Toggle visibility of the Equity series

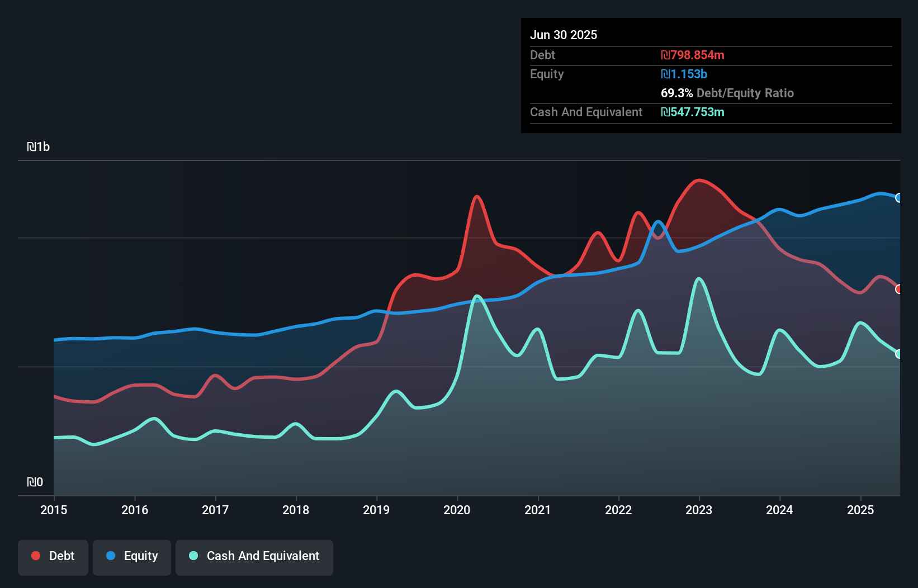[131, 556]
